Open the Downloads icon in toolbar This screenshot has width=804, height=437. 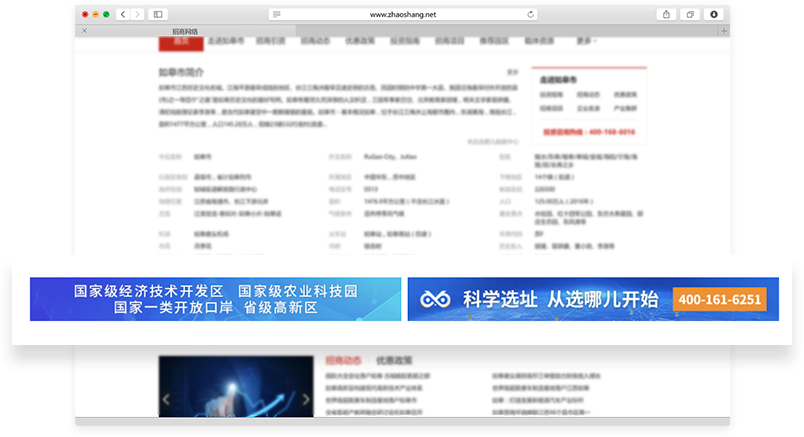click(x=714, y=15)
